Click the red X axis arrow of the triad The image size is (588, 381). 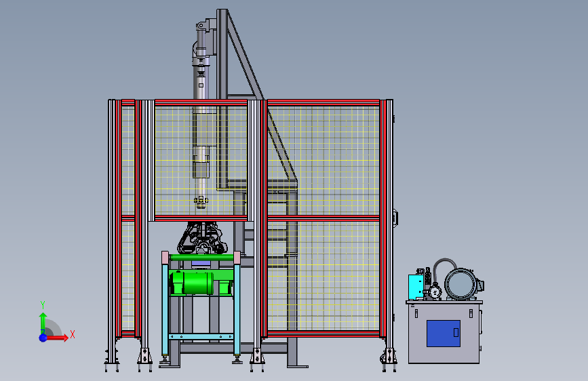click(58, 338)
